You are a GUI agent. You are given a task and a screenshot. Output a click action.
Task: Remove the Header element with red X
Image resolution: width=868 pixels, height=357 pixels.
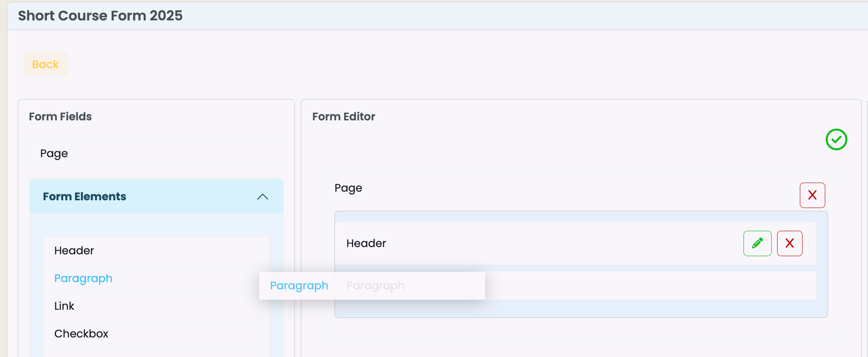(790, 243)
